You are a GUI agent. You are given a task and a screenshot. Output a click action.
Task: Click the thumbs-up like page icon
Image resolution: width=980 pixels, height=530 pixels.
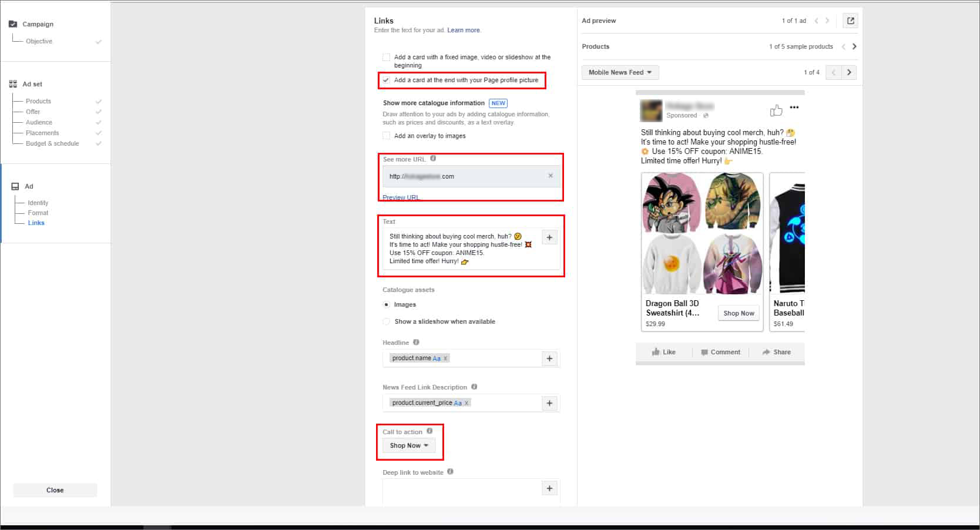776,110
